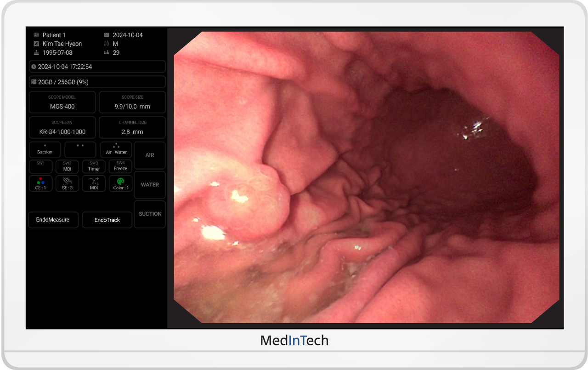This screenshot has height=370, width=588.
Task: Click the Scope Size box 9.9/10.0 mm
Action: tap(132, 102)
